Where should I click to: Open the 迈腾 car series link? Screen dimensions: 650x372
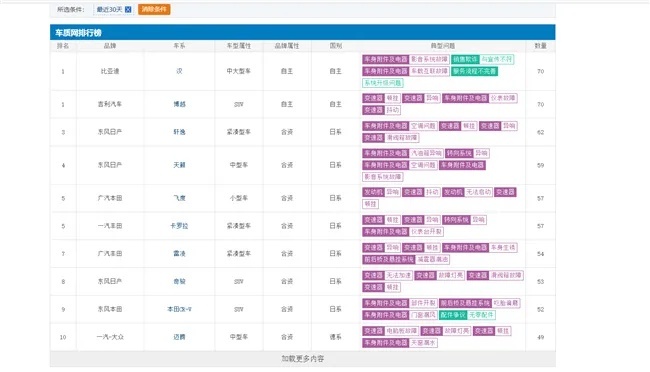coord(179,337)
